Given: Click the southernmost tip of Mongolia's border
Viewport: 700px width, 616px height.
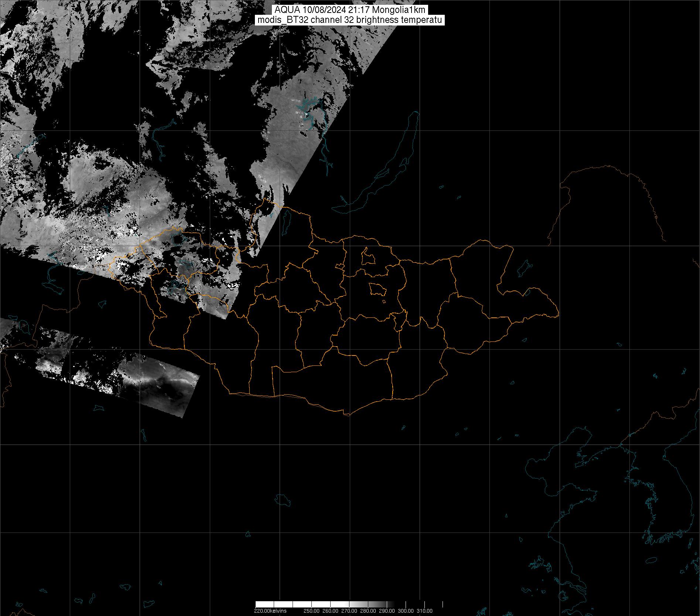Looking at the screenshot, I should coord(347,415).
